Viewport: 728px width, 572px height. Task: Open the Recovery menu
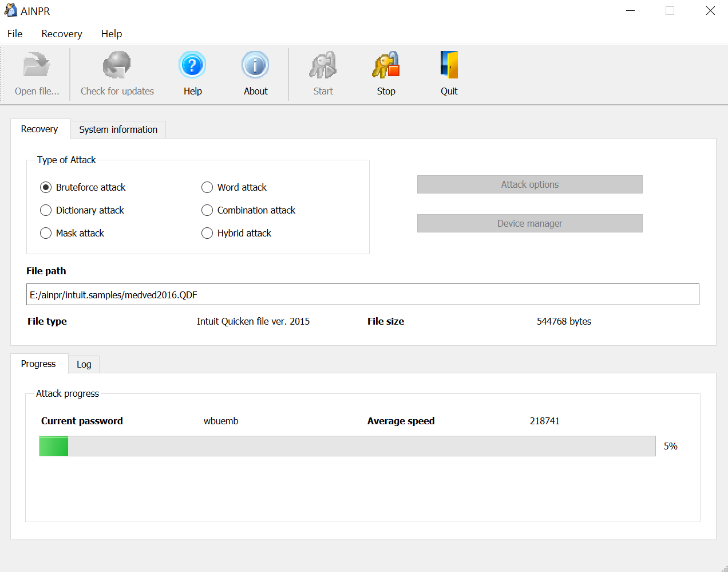pyautogui.click(x=61, y=34)
